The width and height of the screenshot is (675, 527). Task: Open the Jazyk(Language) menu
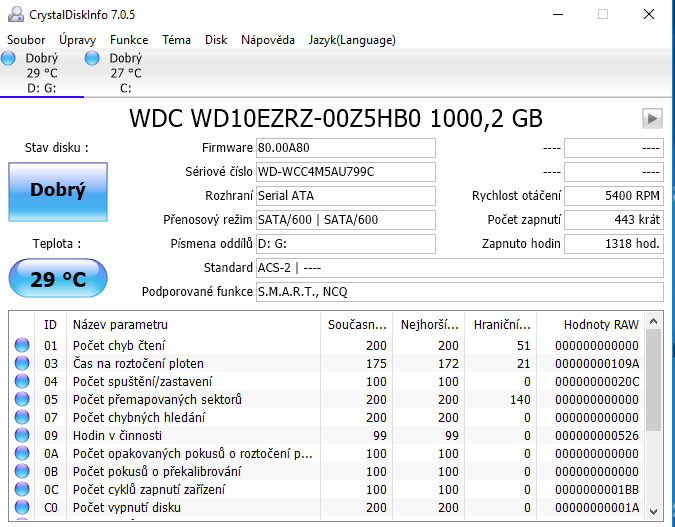[x=352, y=40]
